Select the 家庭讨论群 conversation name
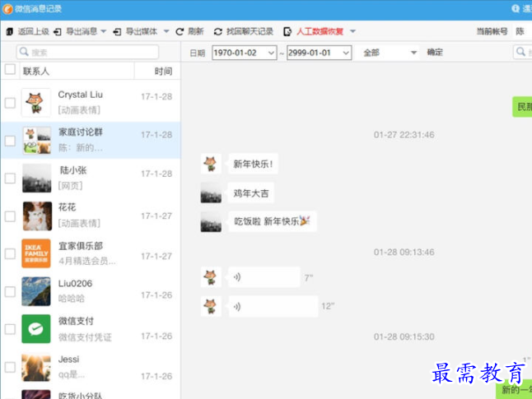 pyautogui.click(x=81, y=132)
